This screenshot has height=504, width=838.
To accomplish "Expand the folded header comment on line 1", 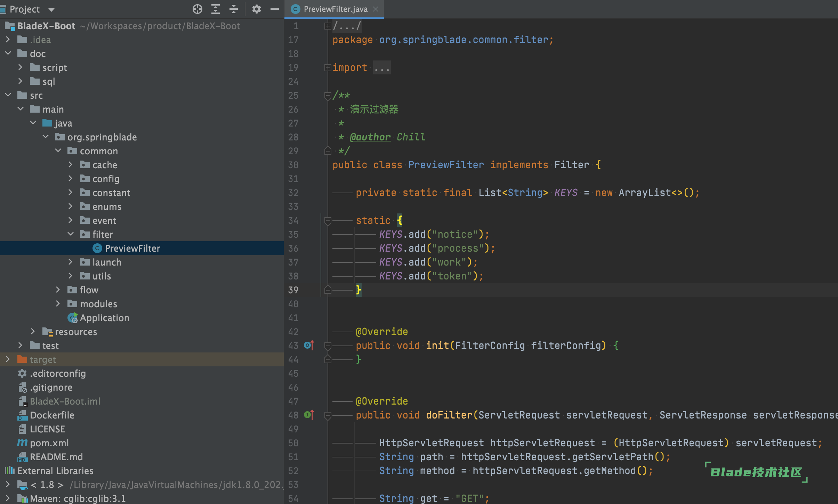I will [x=327, y=26].
